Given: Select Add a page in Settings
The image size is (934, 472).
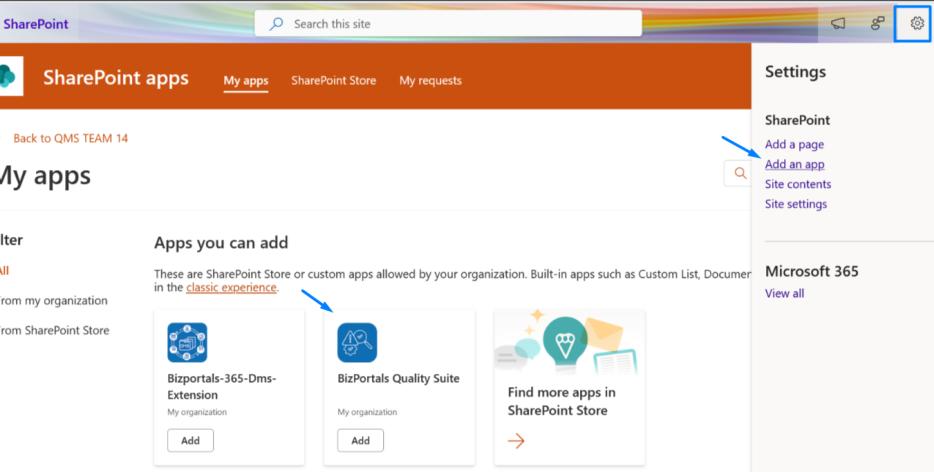Looking at the screenshot, I should tap(795, 144).
